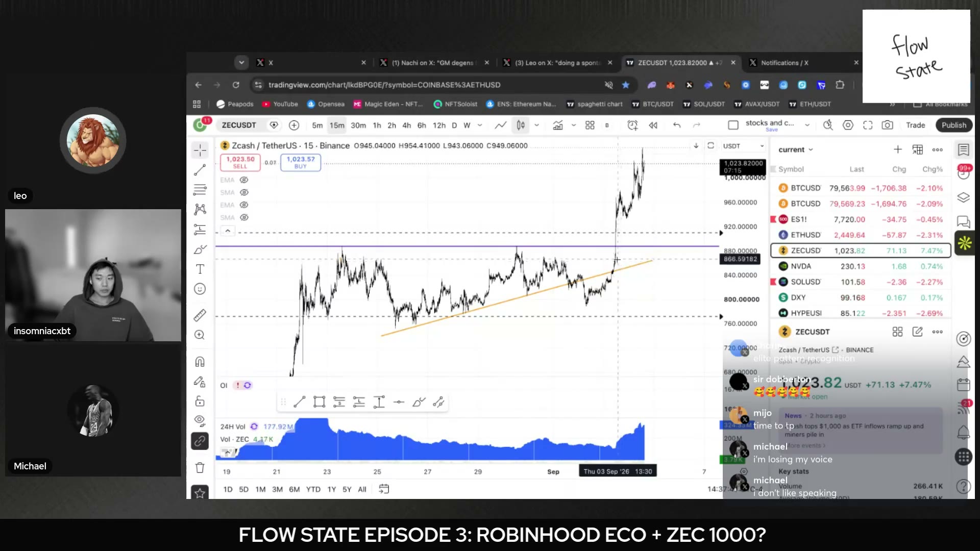The height and width of the screenshot is (551, 980).
Task: Open the forecasting and measurement tools
Action: 200,230
